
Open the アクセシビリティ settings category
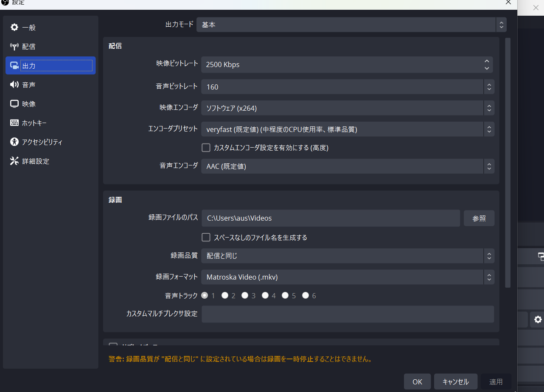pyautogui.click(x=50, y=142)
